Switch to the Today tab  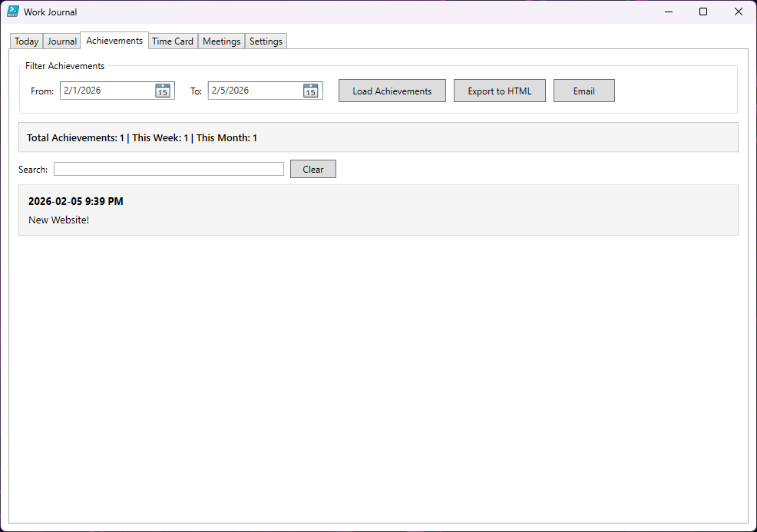pos(26,41)
